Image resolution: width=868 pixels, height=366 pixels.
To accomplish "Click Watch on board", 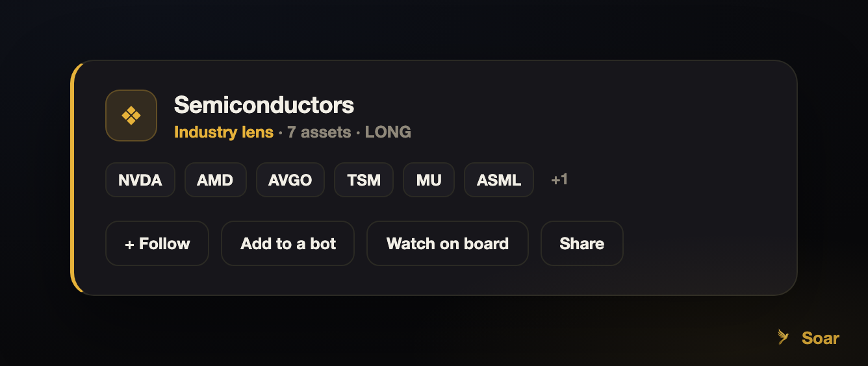I will 448,243.
